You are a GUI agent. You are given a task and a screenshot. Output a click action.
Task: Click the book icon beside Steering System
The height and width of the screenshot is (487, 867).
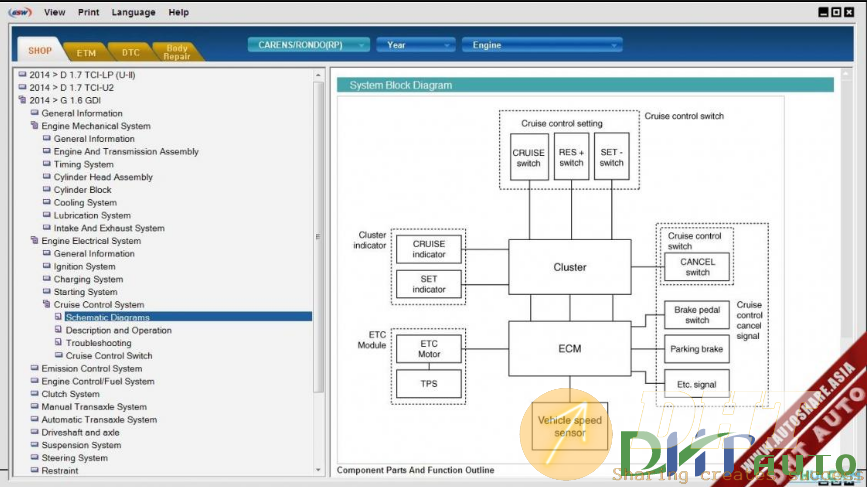pos(34,458)
